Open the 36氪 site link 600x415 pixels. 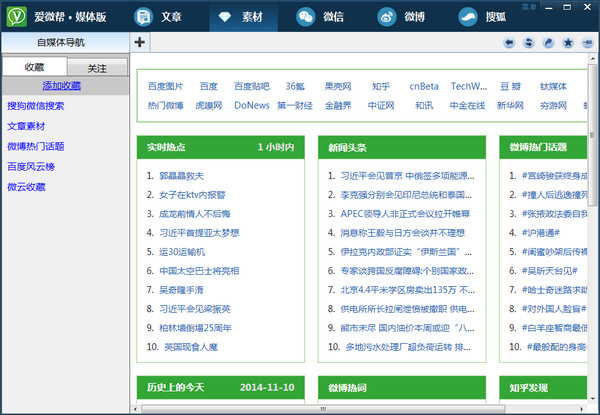(295, 86)
